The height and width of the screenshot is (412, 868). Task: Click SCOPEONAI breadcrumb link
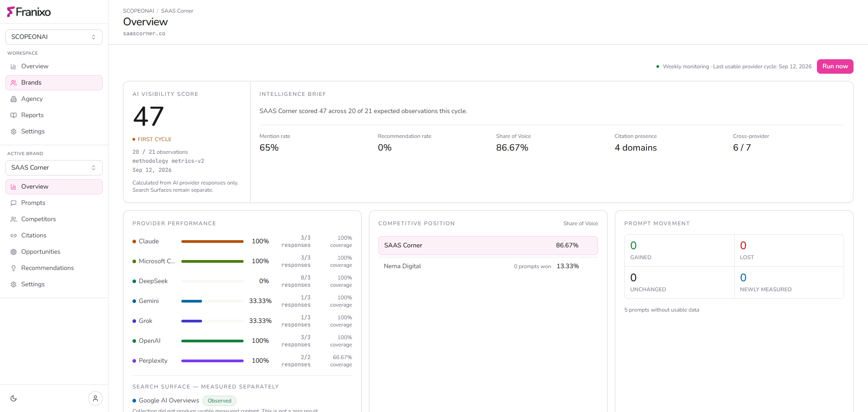(138, 11)
